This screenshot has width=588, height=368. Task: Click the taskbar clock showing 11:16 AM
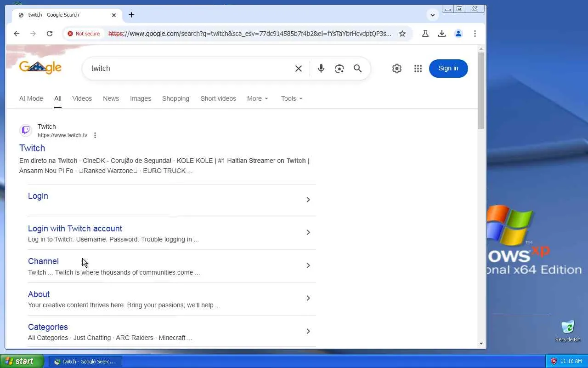pyautogui.click(x=571, y=361)
